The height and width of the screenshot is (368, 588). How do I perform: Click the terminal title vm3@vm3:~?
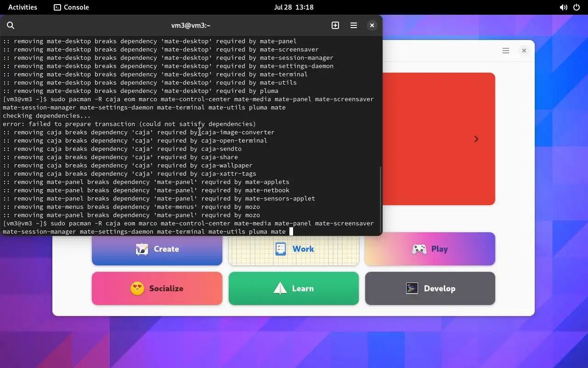tap(191, 25)
